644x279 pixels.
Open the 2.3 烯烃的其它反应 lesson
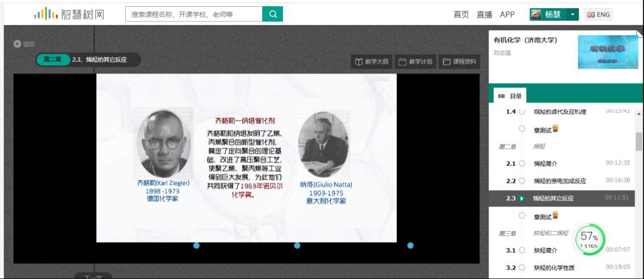pos(553,199)
